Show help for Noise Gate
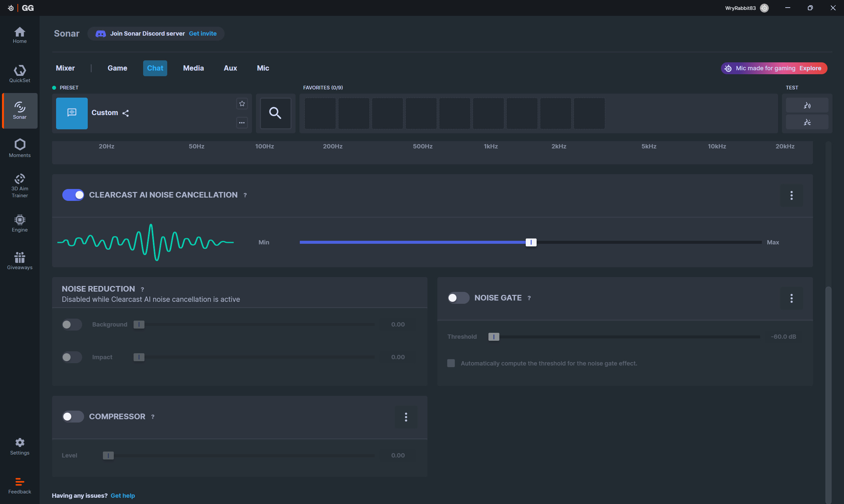This screenshot has width=844, height=504. coord(529,298)
